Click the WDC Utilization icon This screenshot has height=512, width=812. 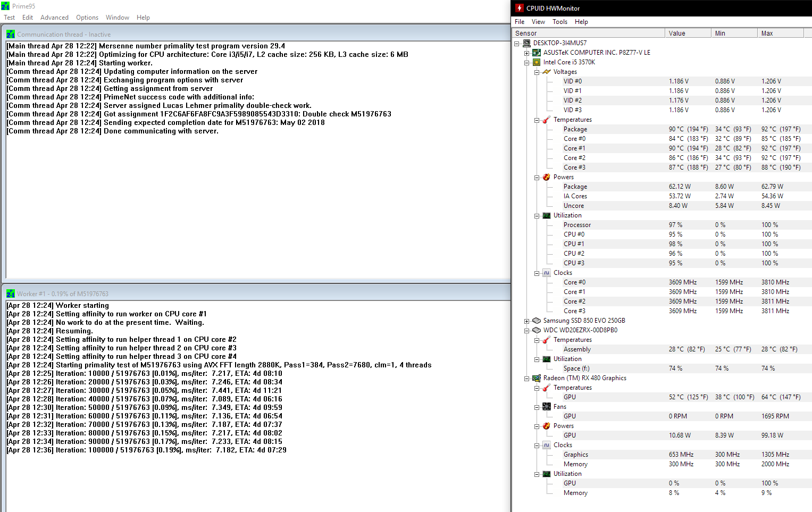pos(547,359)
